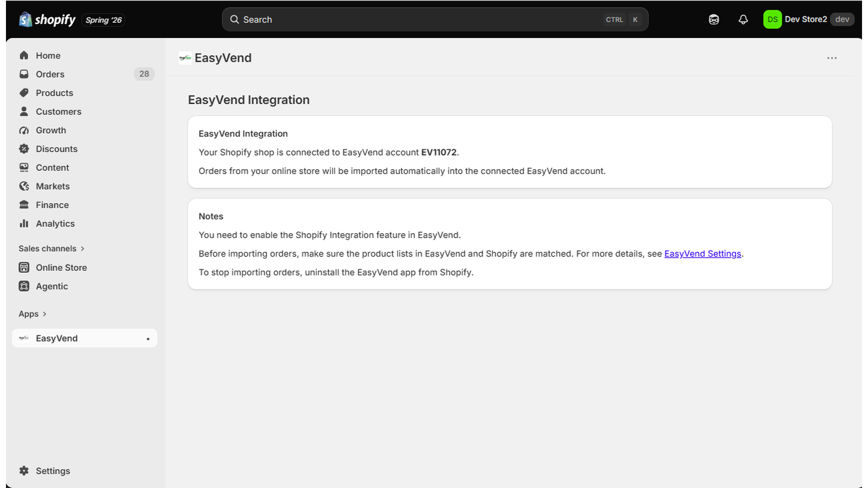
Task: Open the three-dot more actions menu
Action: tap(832, 58)
